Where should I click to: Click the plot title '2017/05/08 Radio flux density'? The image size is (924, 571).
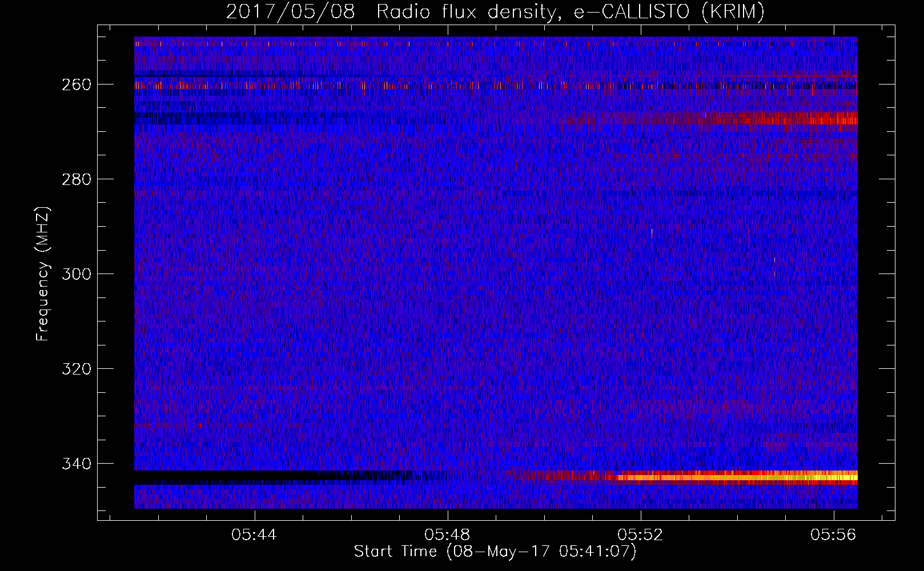495,11
